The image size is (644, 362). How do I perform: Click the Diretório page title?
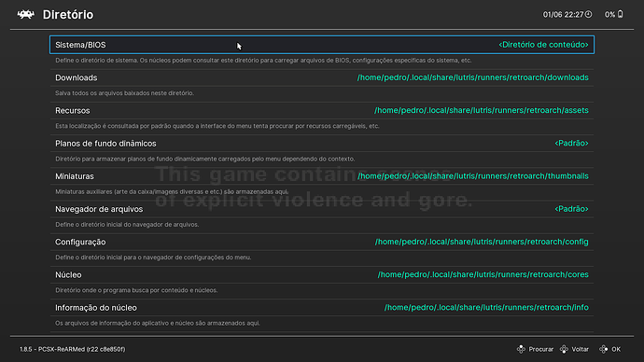click(68, 15)
